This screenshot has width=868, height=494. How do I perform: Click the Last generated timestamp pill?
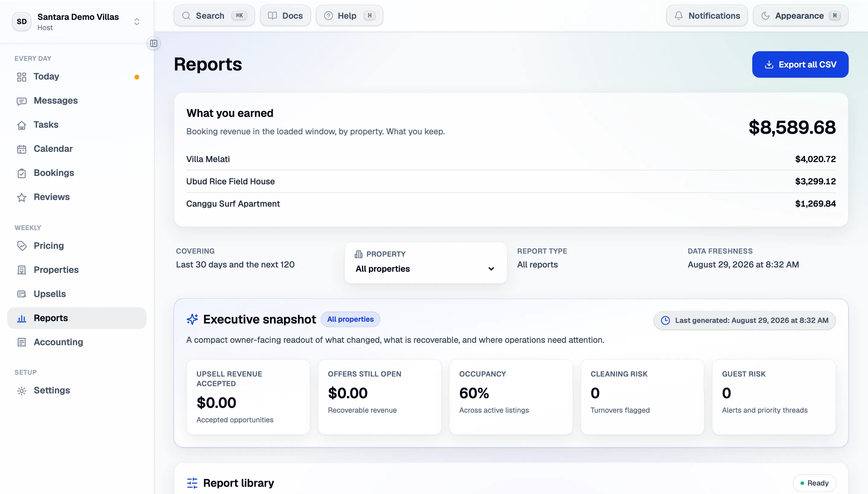click(744, 320)
